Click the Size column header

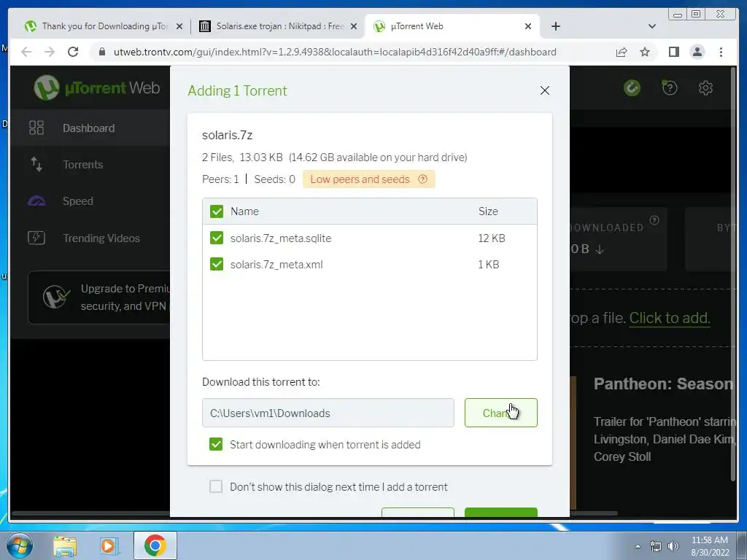point(488,211)
